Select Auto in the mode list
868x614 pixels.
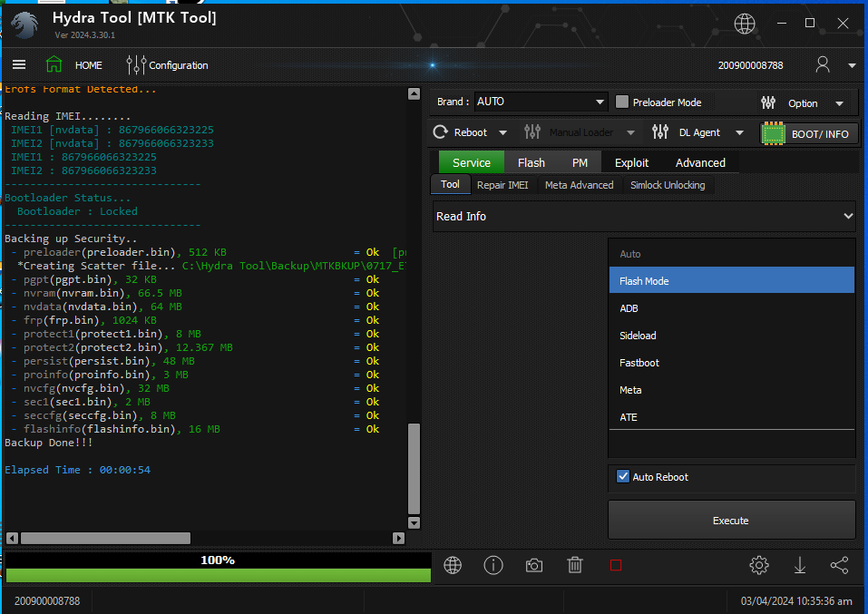click(x=731, y=254)
